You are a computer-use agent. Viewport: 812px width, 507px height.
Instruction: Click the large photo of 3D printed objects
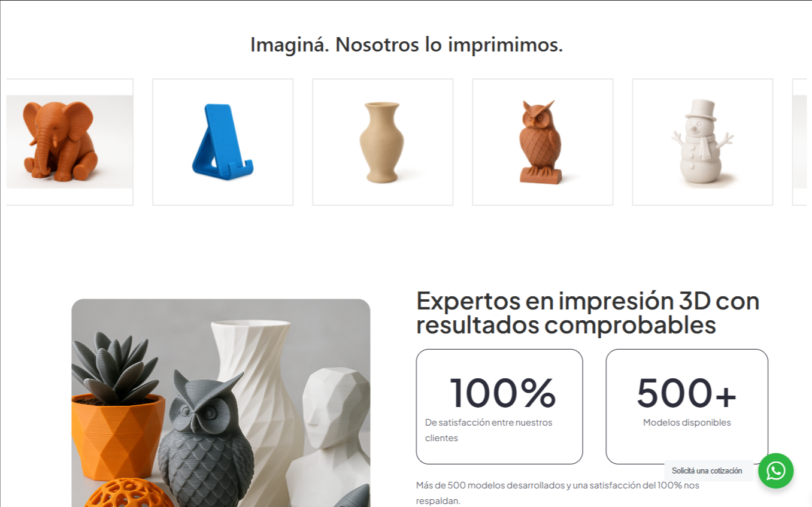(x=221, y=403)
